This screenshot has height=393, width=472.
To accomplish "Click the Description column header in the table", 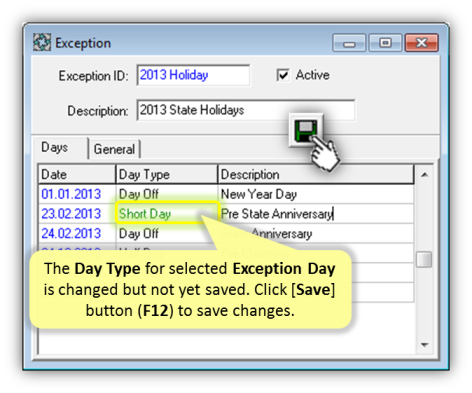I will [316, 174].
